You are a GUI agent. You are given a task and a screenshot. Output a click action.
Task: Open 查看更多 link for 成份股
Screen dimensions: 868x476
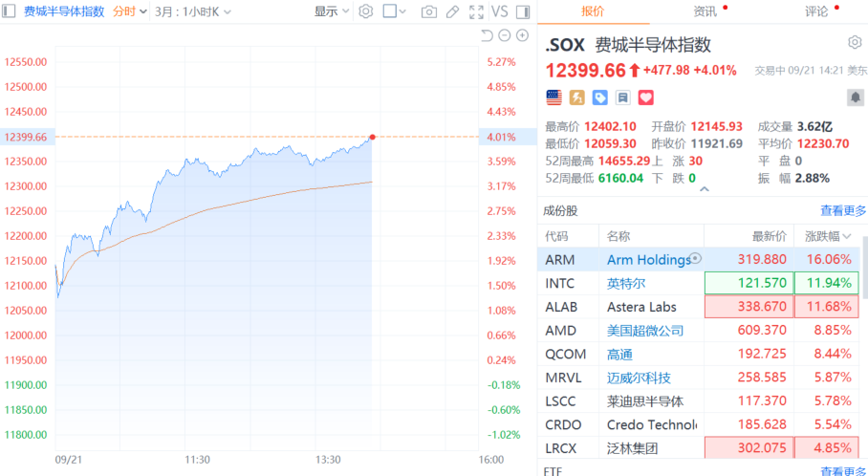coord(842,211)
